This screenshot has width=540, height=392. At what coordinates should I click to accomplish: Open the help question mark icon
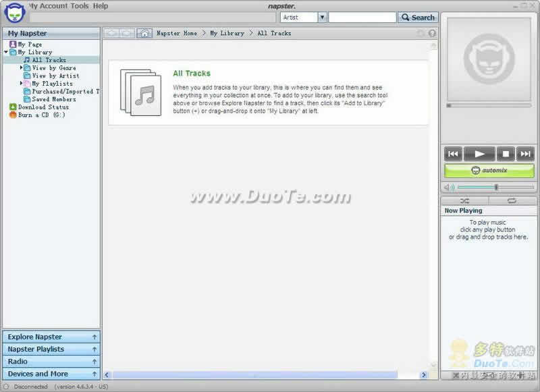pos(432,33)
